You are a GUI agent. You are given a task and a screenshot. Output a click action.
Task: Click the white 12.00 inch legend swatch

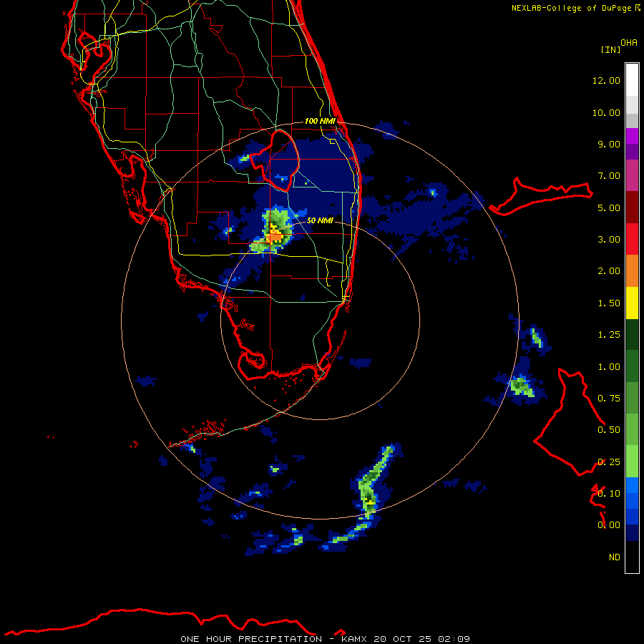point(632,80)
